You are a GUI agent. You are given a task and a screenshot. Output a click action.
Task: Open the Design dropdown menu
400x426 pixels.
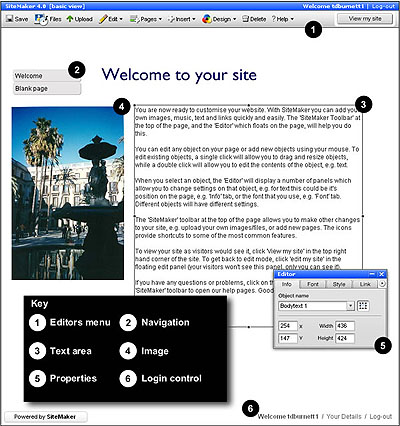click(x=219, y=19)
